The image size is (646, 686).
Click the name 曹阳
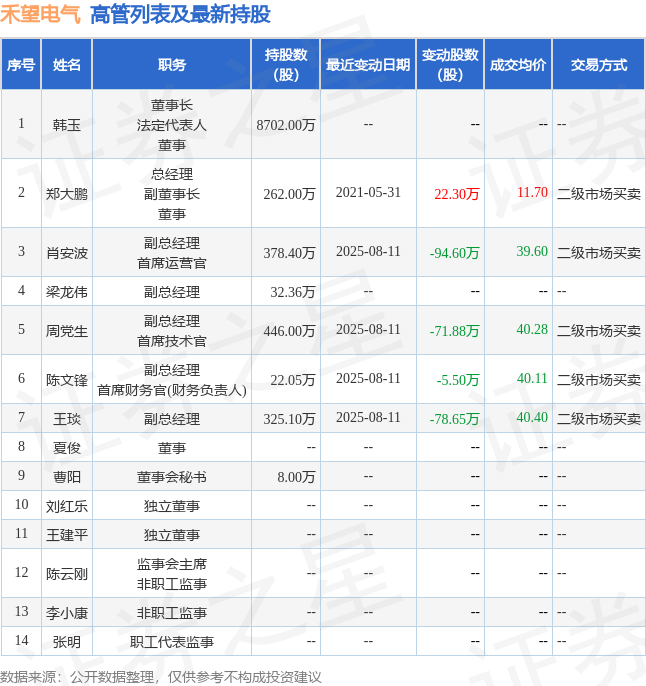click(66, 477)
